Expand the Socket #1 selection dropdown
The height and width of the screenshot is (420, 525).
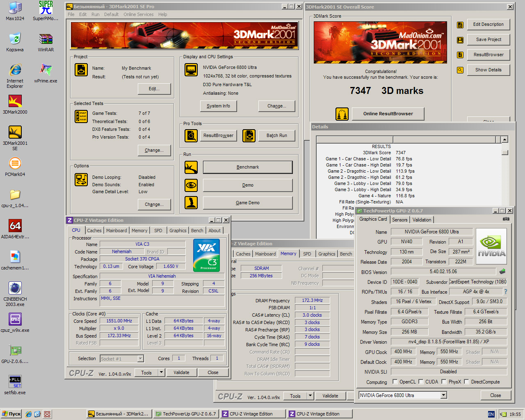coord(140,359)
